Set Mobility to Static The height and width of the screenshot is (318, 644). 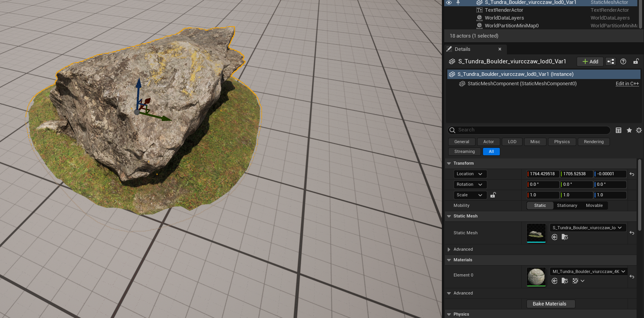pyautogui.click(x=540, y=206)
